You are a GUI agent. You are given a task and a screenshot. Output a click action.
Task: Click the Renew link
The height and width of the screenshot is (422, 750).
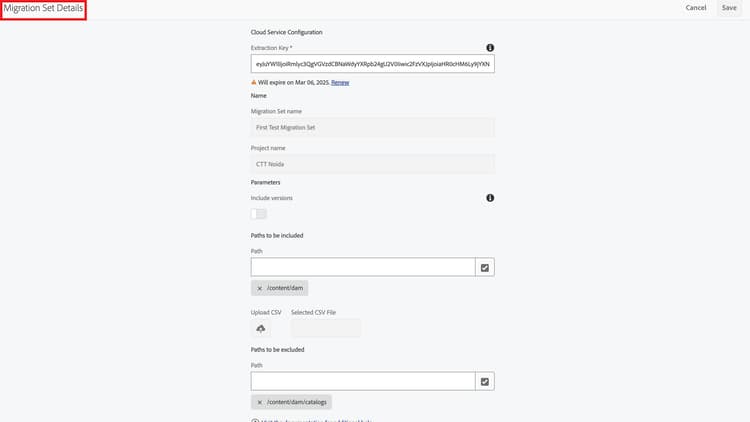[340, 82]
